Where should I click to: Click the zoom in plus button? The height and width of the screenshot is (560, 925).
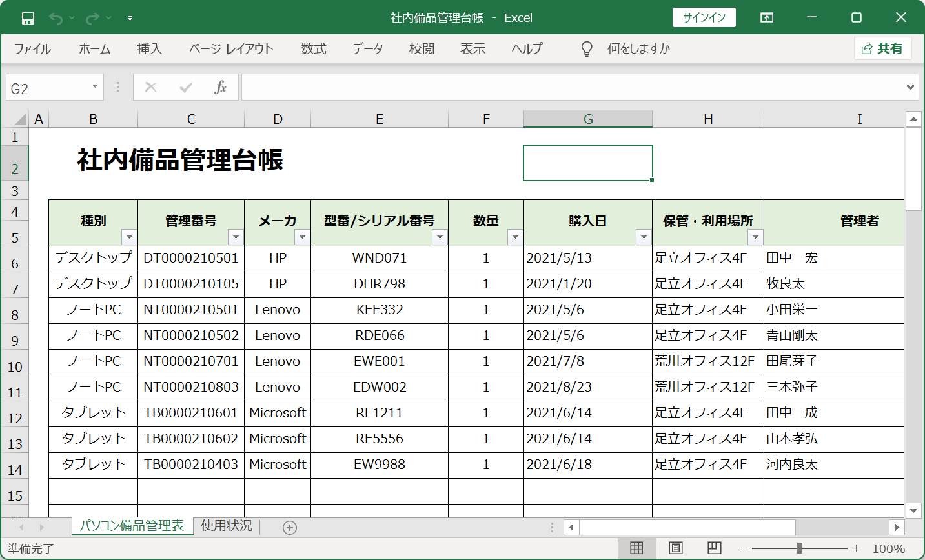[x=857, y=548]
